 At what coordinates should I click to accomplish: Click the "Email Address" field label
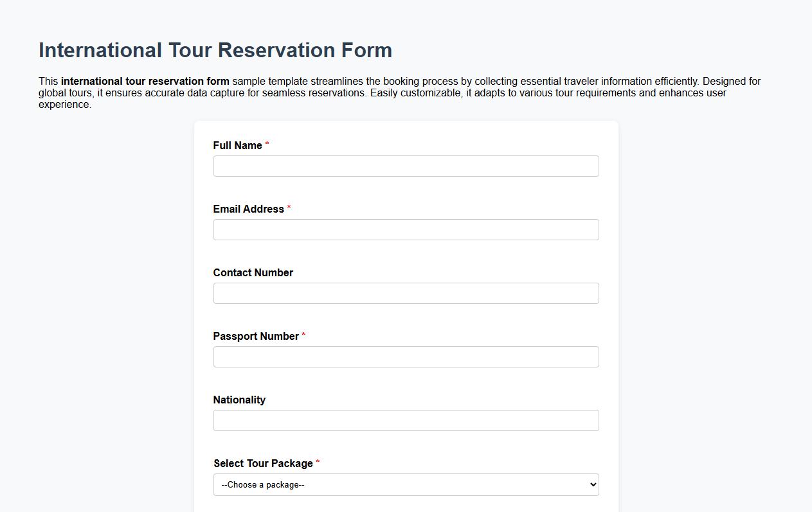(249, 209)
